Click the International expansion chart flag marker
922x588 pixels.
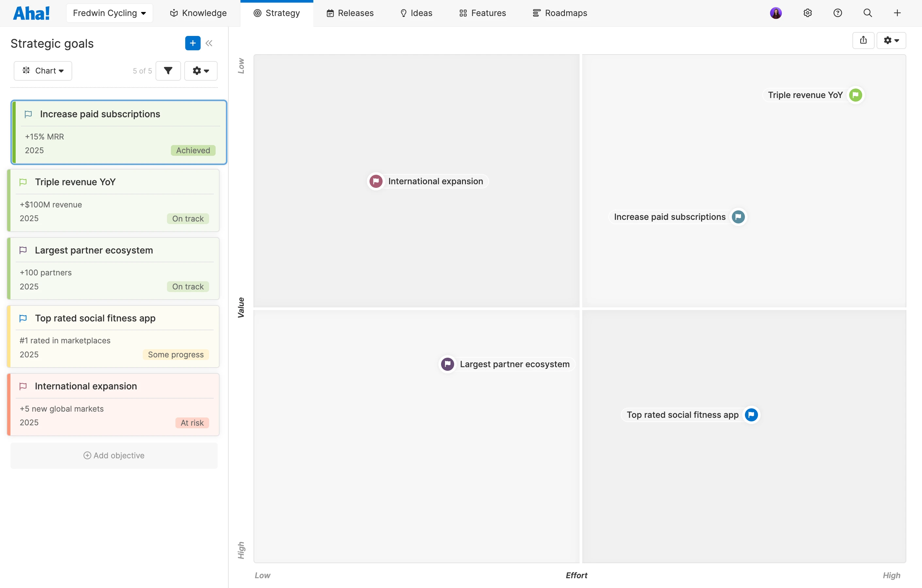point(376,181)
